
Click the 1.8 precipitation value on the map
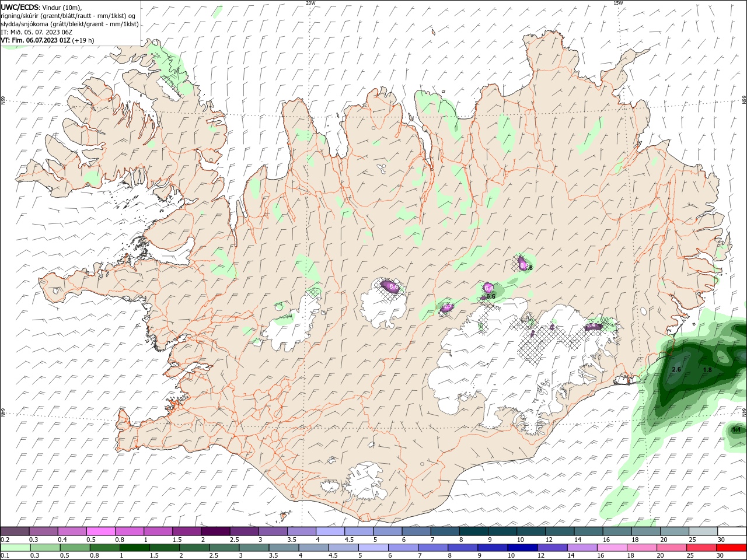707,370
